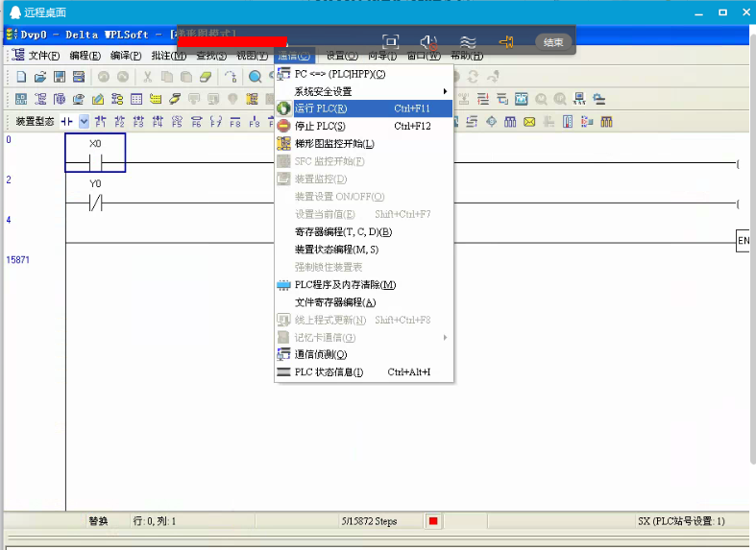Screen dimensions: 756x550
Task: Click the scissors cut icon
Action: tap(148, 77)
